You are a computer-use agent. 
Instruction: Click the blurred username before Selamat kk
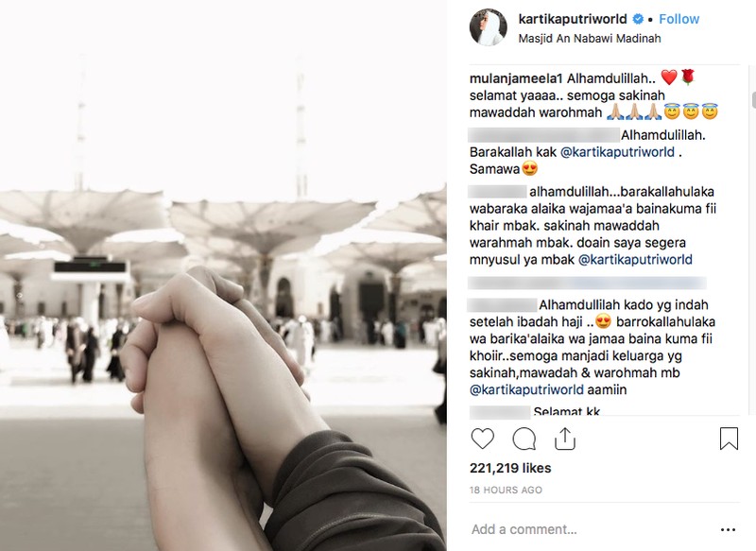coord(500,412)
